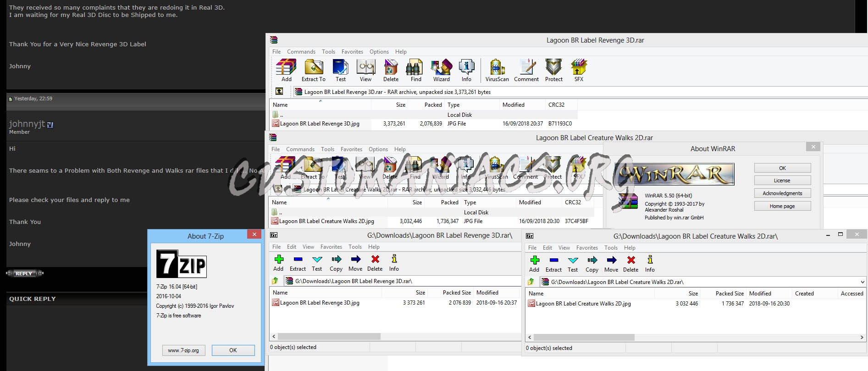Open File menu in Revenge 3D WinRAR window
This screenshot has height=371, width=868.
276,52
